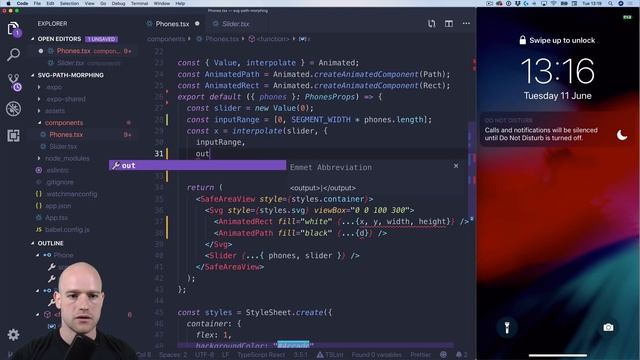Open the babel.config.js file

[x=67, y=229]
